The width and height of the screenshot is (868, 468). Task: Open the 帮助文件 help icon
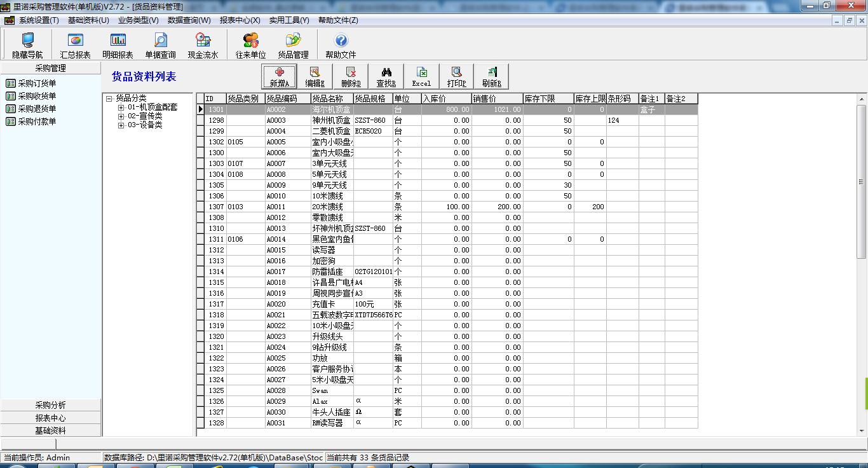pyautogui.click(x=341, y=46)
